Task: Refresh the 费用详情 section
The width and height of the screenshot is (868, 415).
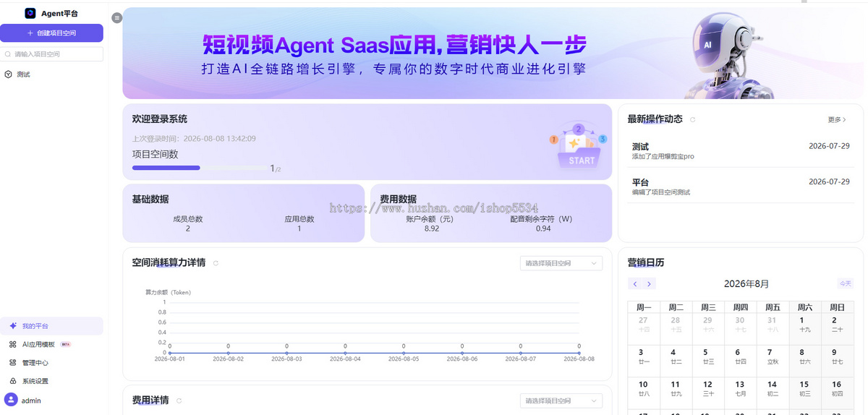Action: 179,401
